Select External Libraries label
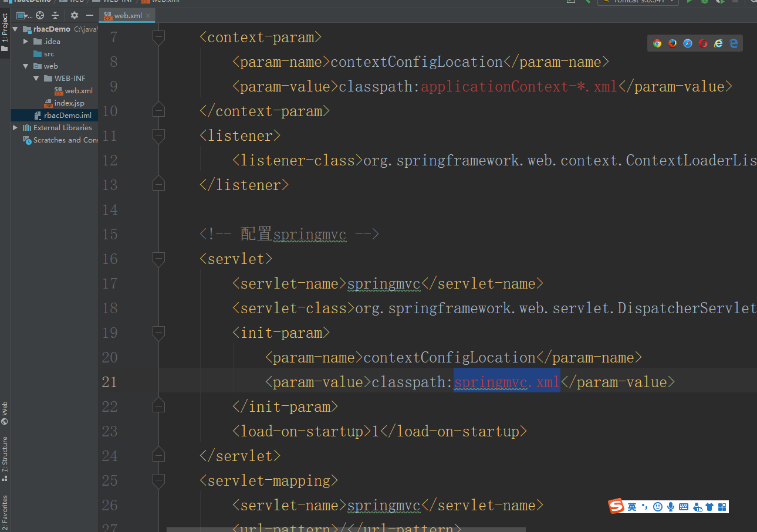This screenshot has width=757, height=532. click(x=63, y=127)
